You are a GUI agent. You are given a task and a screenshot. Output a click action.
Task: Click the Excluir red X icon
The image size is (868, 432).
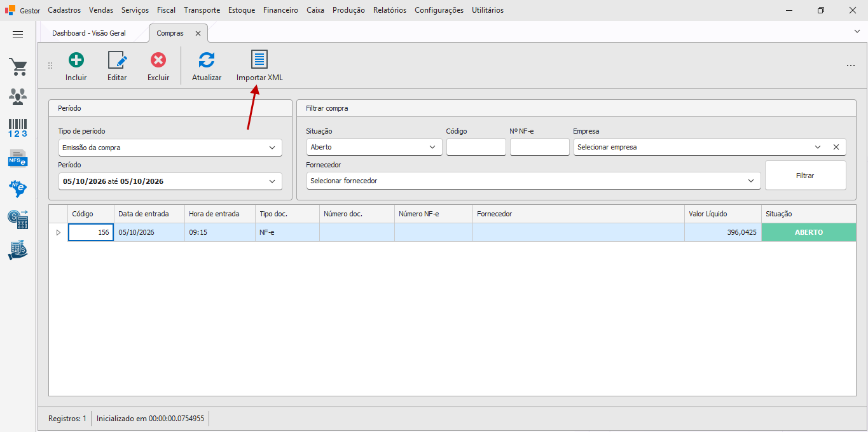pos(158,60)
